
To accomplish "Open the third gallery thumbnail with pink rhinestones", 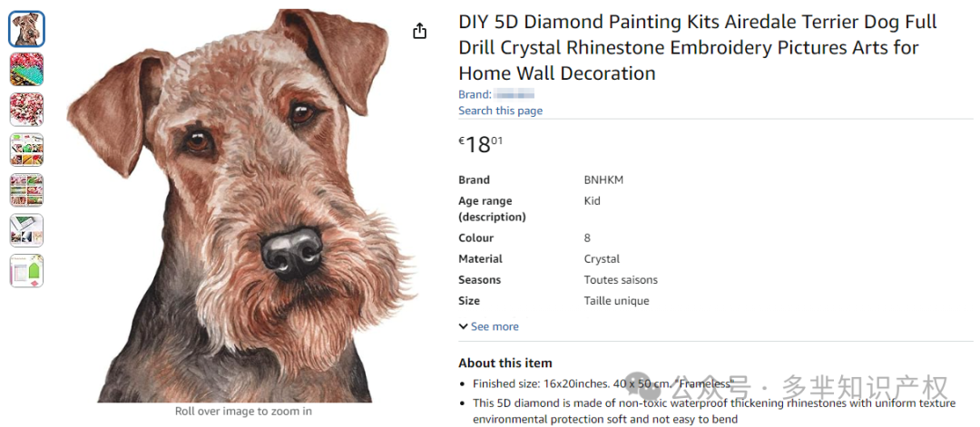I will point(26,110).
